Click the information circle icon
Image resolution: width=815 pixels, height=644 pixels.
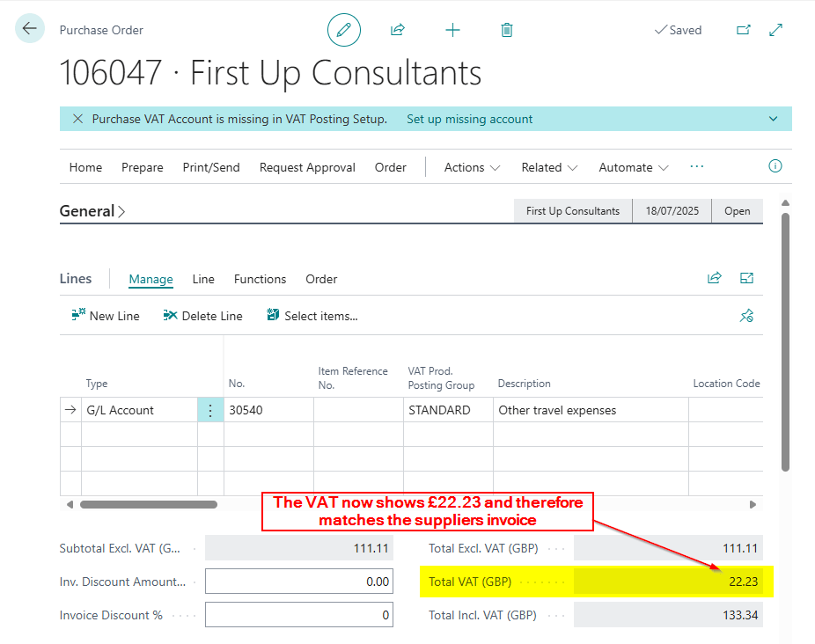[775, 166]
